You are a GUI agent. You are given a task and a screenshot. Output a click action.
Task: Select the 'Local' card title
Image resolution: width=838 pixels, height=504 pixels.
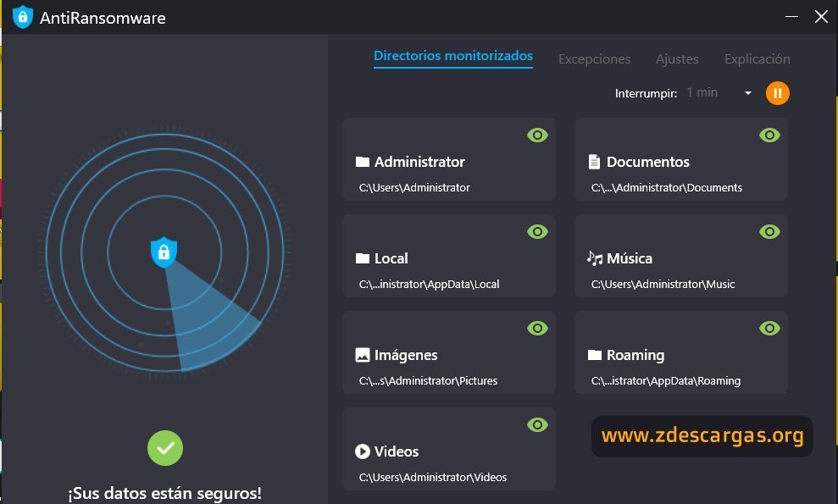[x=391, y=258]
